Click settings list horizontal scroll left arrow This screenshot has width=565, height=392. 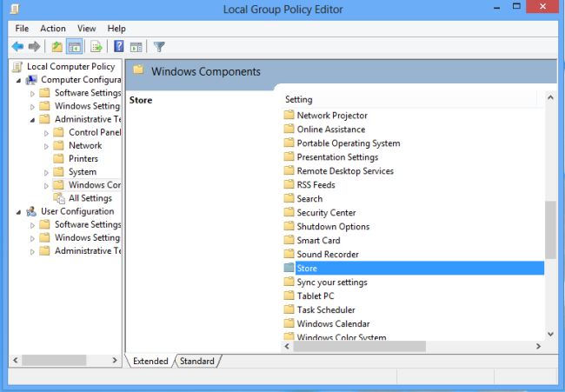(x=287, y=346)
